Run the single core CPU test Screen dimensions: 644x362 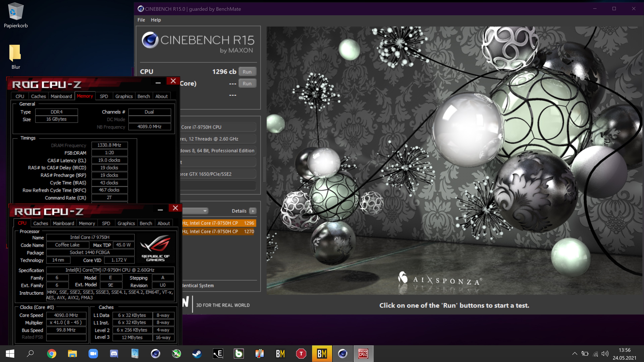247,83
